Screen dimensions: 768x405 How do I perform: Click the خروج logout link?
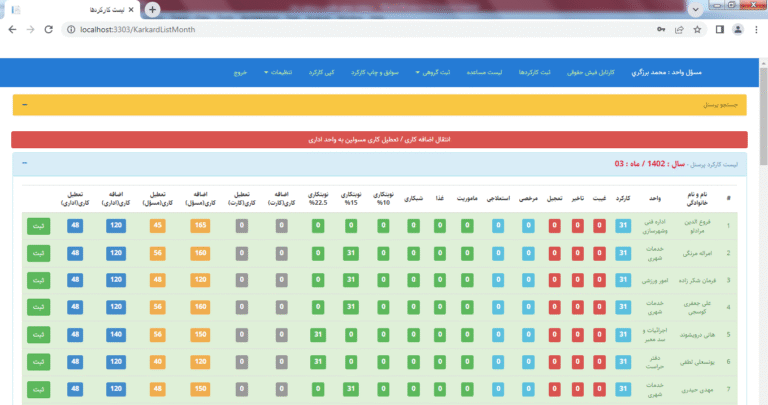point(242,73)
